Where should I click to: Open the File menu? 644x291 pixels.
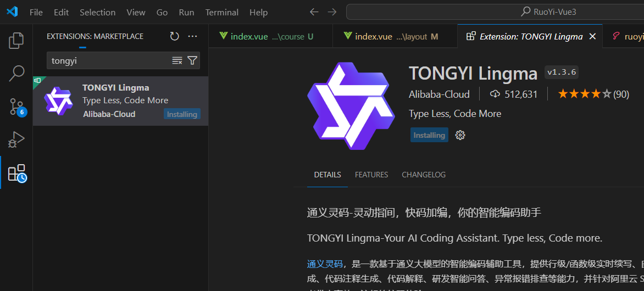click(36, 12)
